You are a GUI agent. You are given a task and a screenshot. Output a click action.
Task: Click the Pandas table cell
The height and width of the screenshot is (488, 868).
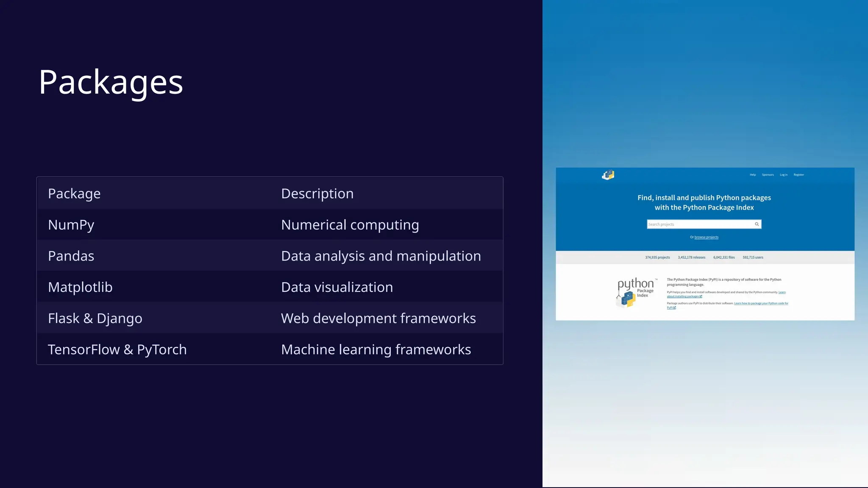tap(71, 256)
